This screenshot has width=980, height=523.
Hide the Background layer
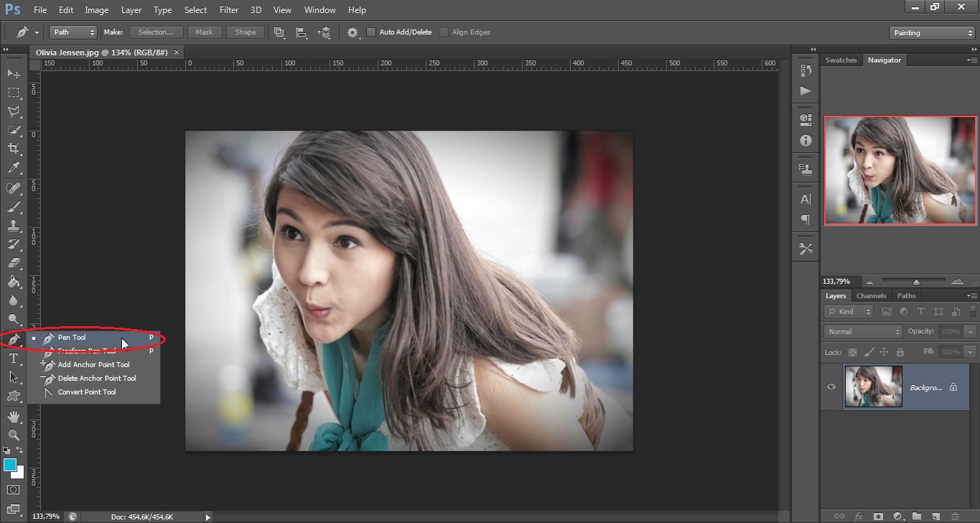click(x=831, y=387)
